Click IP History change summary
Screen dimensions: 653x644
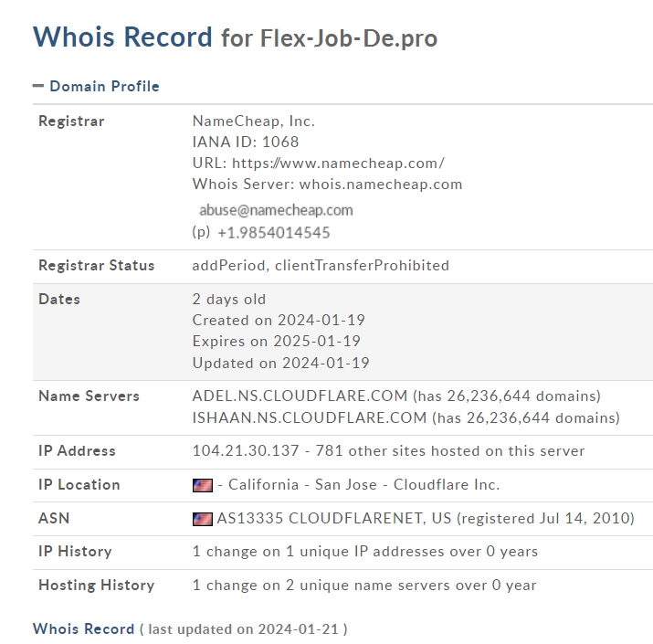pos(365,552)
